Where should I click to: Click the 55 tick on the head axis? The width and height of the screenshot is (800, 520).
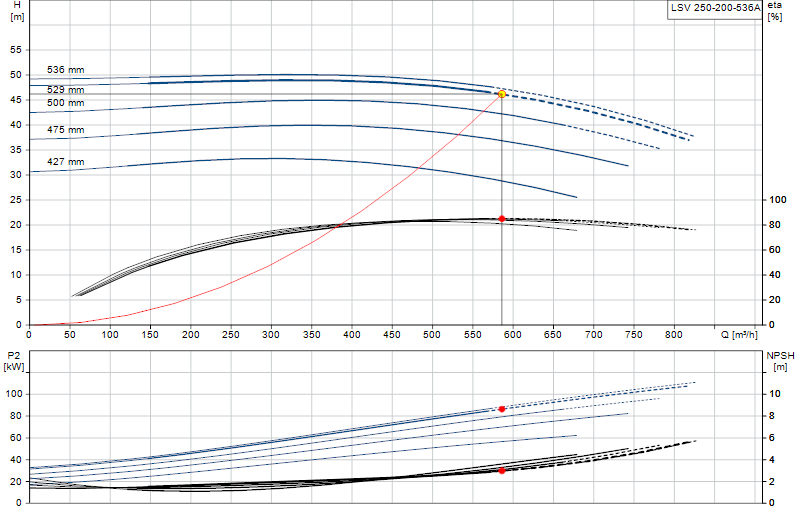(16, 50)
